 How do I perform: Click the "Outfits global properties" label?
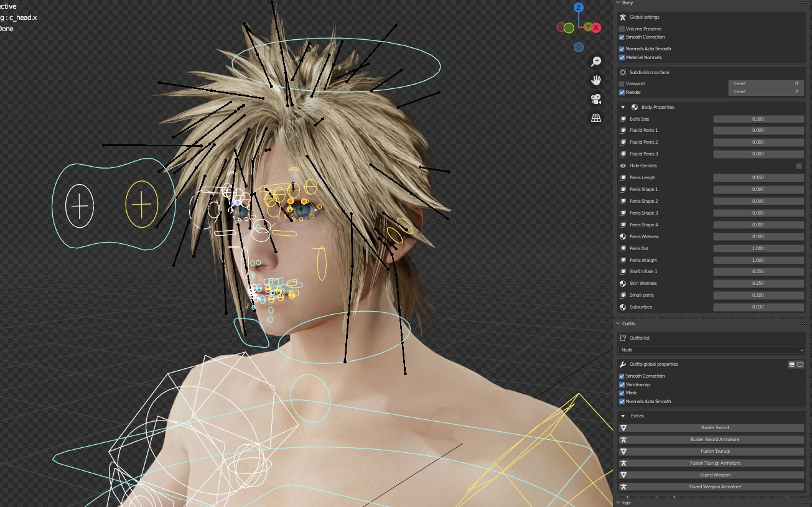click(x=654, y=364)
